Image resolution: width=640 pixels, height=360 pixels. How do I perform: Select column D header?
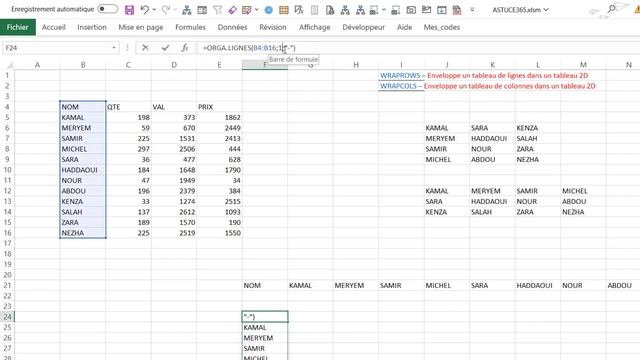pyautogui.click(x=174, y=65)
